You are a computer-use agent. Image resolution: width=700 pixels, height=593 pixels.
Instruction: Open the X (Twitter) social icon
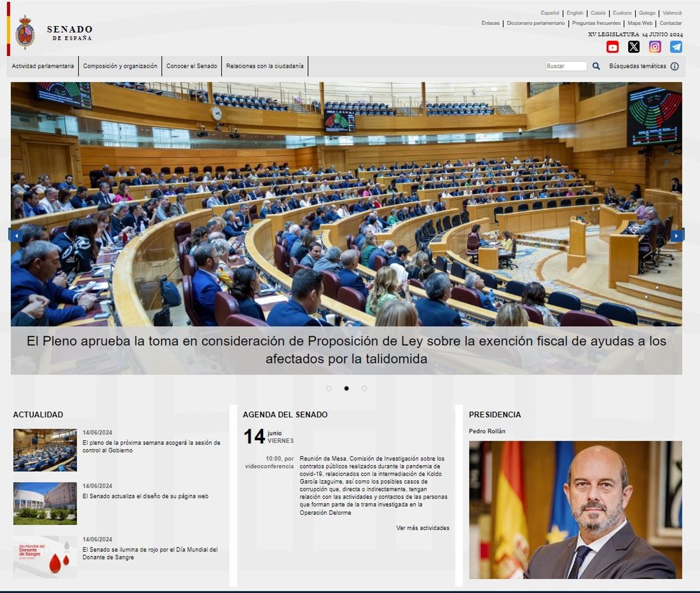pos(633,47)
